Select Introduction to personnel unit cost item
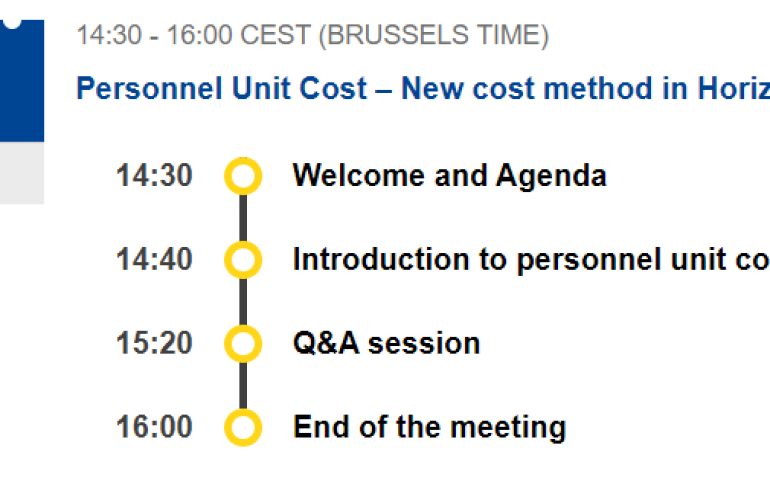 tap(530, 260)
